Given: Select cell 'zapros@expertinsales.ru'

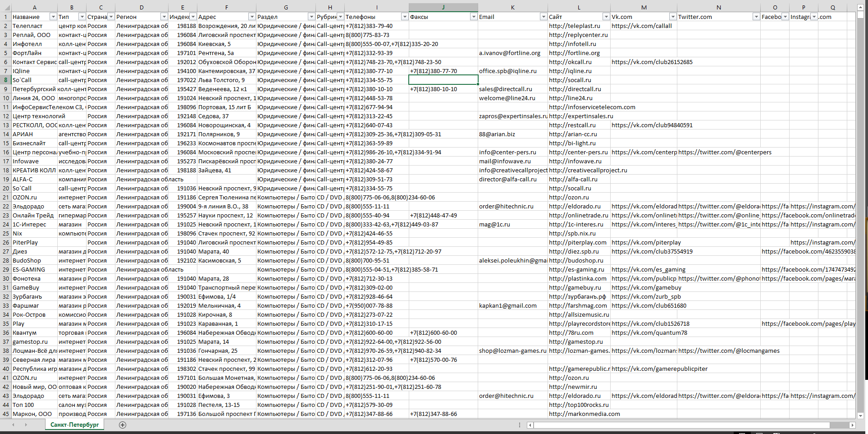Looking at the screenshot, I should [x=513, y=116].
